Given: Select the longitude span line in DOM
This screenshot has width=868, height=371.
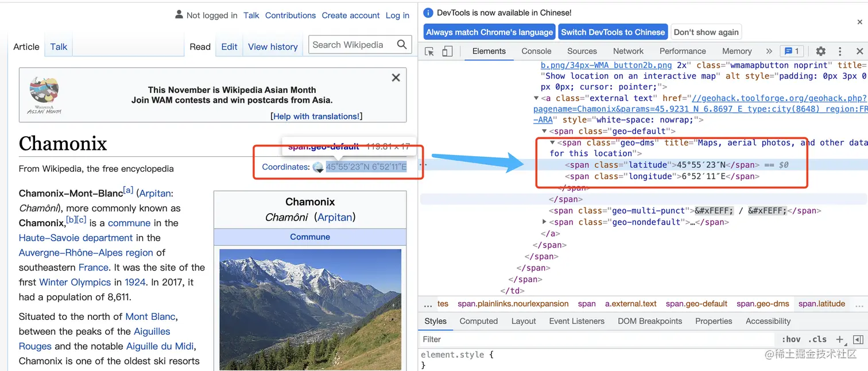Looking at the screenshot, I should coord(662,176).
